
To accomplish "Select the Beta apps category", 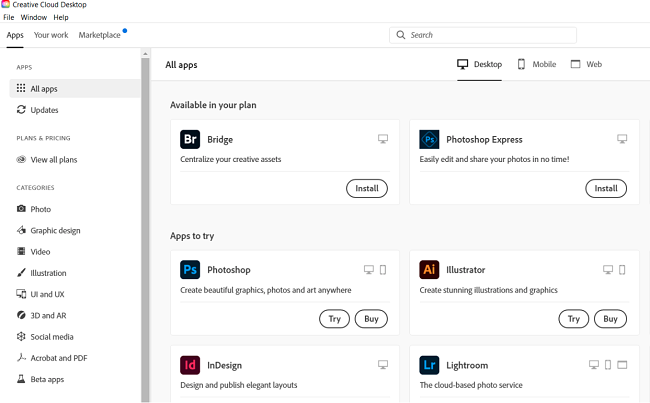I will click(x=47, y=379).
